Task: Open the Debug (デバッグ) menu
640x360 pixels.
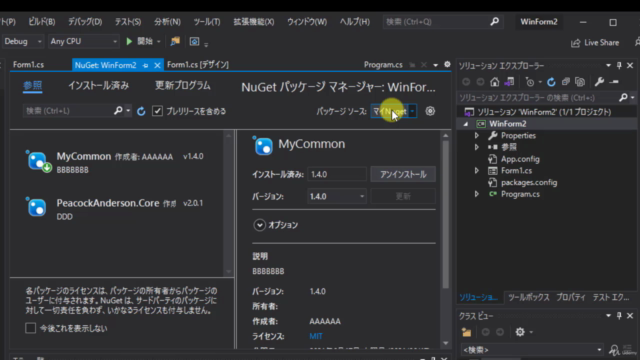Action: [x=85, y=22]
